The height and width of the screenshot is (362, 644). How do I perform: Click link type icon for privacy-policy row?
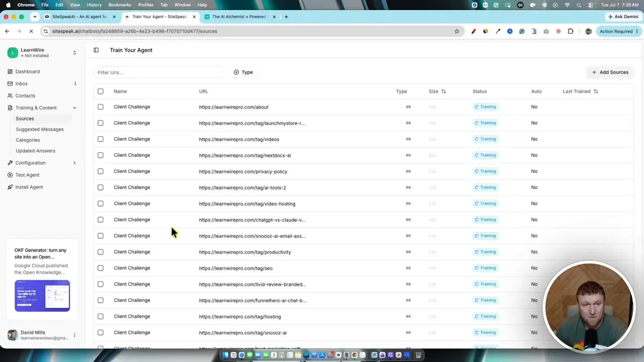[x=408, y=171]
